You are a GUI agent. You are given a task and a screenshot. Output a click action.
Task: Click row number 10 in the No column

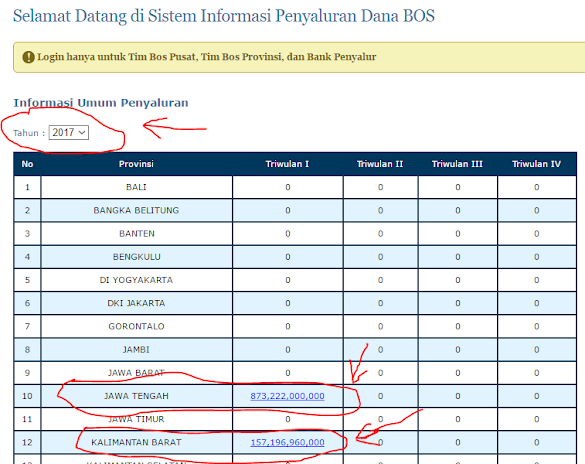[x=27, y=396]
